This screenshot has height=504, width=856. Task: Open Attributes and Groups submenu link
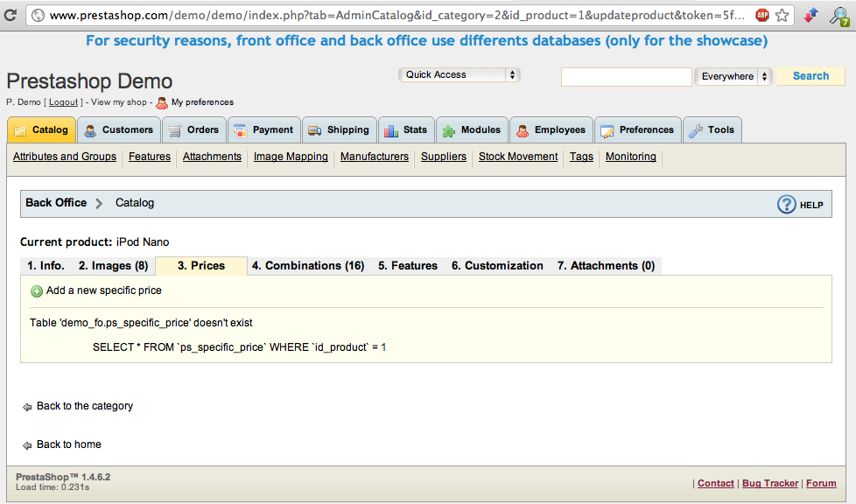tap(65, 157)
